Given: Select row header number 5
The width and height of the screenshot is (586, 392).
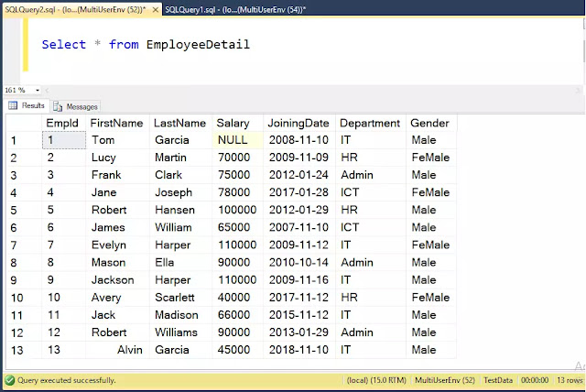Looking at the screenshot, I should click(x=23, y=210).
